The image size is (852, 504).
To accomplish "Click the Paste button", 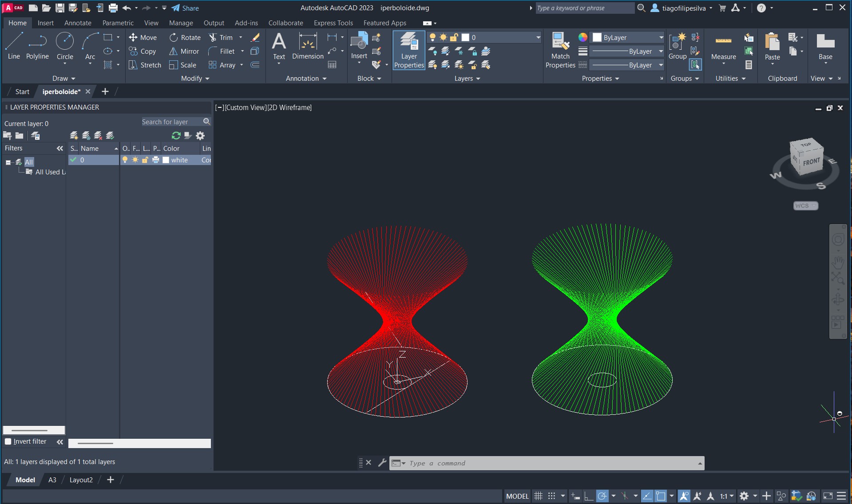I will (x=772, y=46).
